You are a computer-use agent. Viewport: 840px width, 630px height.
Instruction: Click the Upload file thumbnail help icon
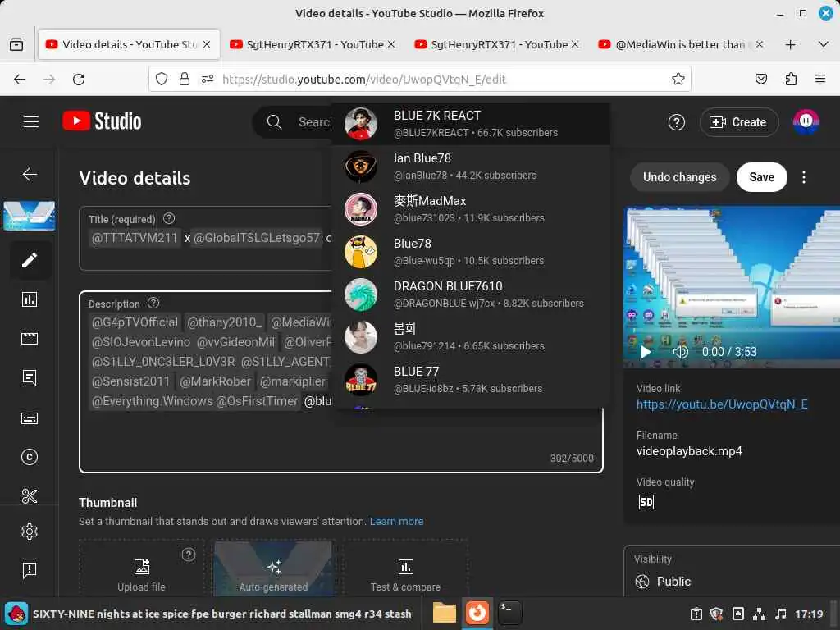[x=189, y=555]
